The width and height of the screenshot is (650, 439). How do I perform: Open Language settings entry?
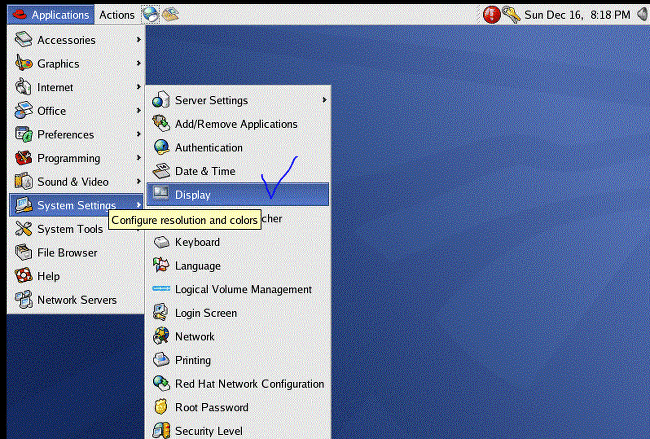point(238,266)
